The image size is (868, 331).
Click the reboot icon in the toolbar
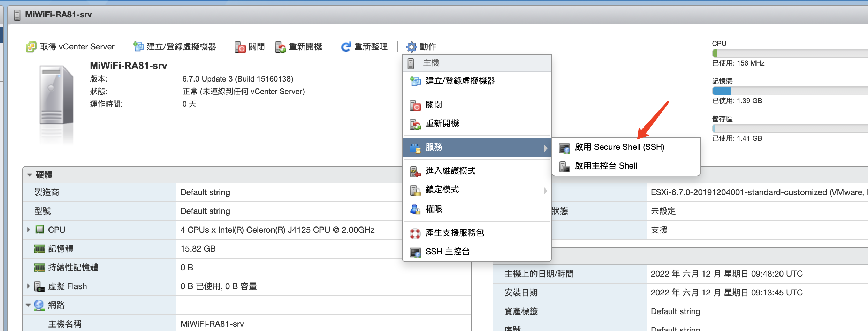pyautogui.click(x=280, y=47)
